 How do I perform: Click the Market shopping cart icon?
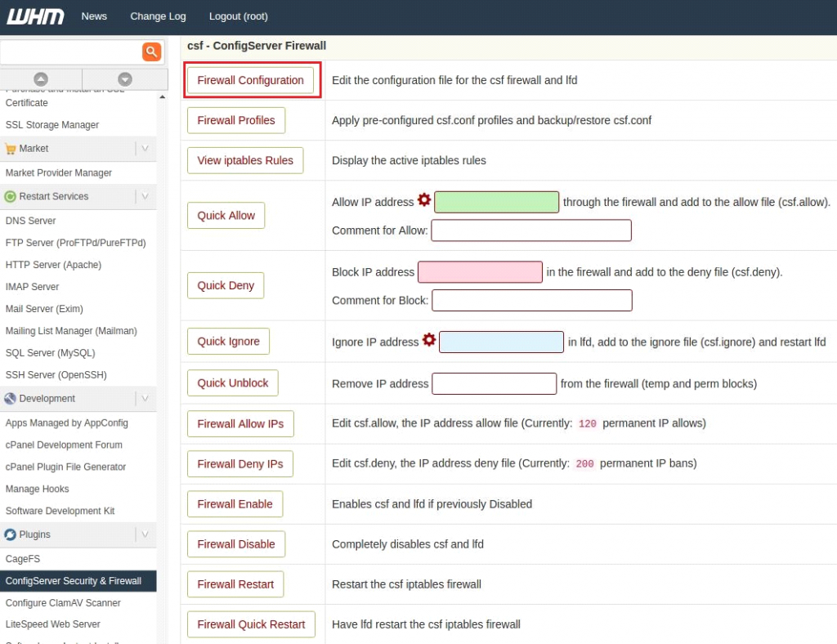(x=10, y=149)
